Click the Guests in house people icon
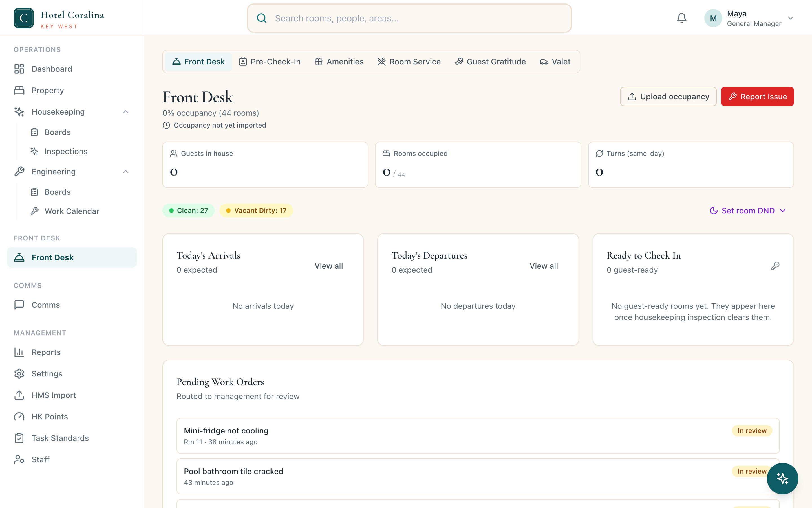Image resolution: width=812 pixels, height=508 pixels. click(174, 154)
